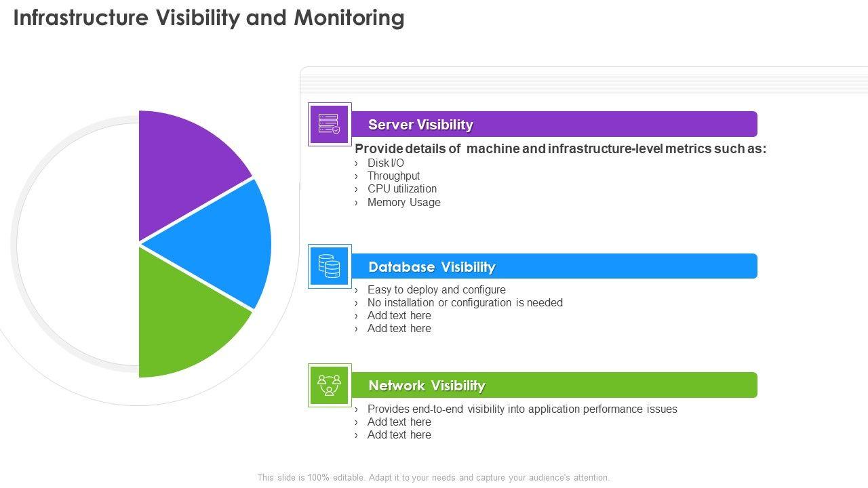Select the 'Provides end-to-end visibility' bullet
This screenshot has width=868, height=488.
[522, 409]
